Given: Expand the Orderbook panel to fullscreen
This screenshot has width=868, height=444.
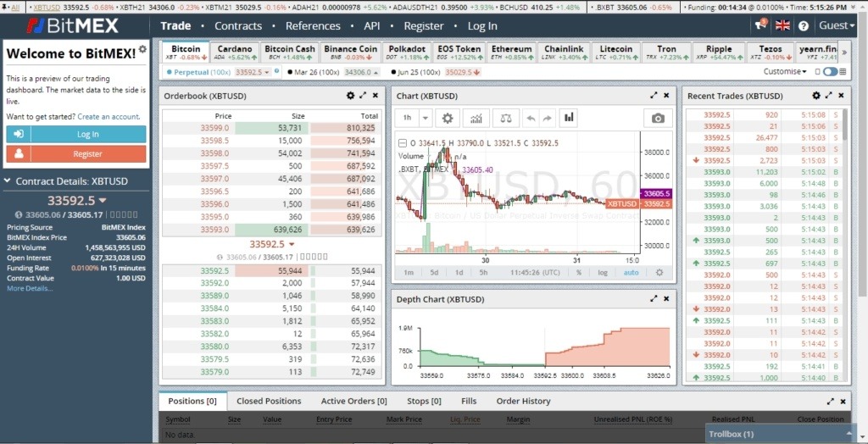Looking at the screenshot, I should tap(363, 95).
